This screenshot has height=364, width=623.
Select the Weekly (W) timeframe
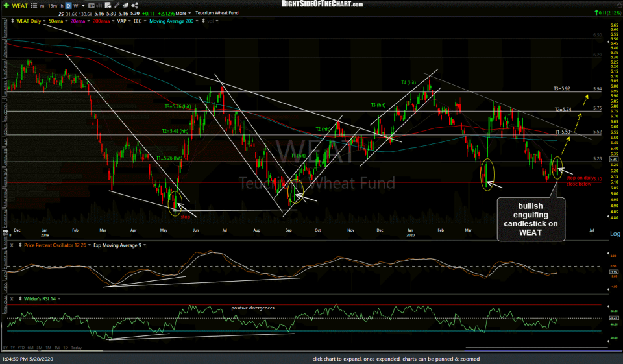click(x=76, y=6)
